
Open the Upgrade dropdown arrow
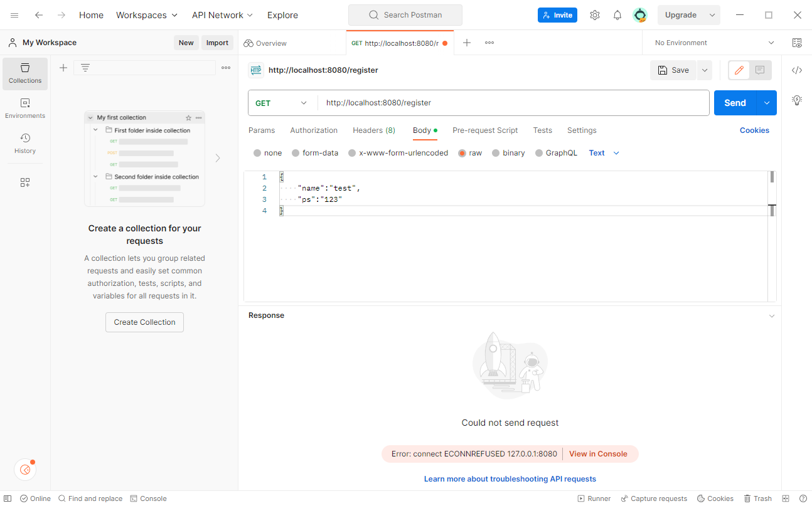coord(712,15)
